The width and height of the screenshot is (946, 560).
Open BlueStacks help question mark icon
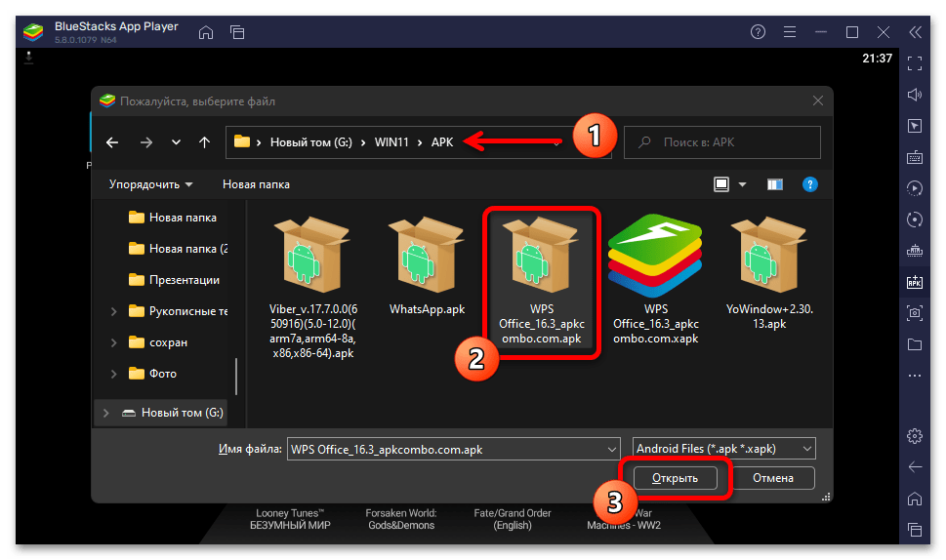[758, 32]
